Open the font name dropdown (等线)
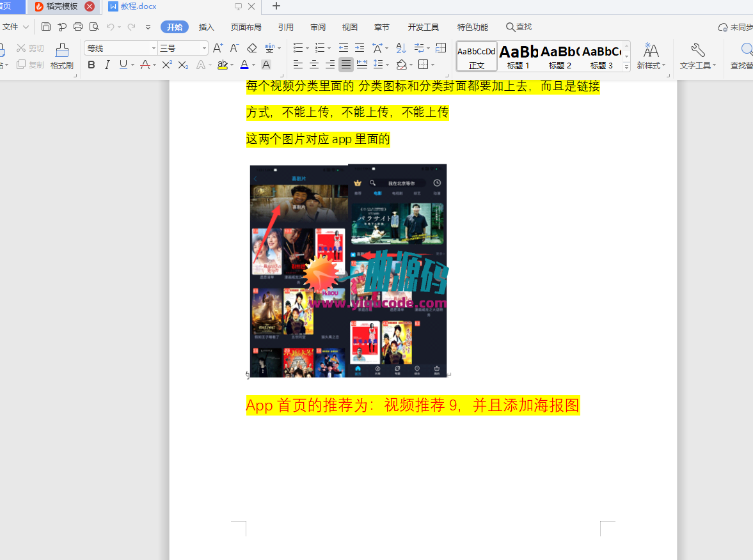This screenshot has height=560, width=753. (x=154, y=49)
